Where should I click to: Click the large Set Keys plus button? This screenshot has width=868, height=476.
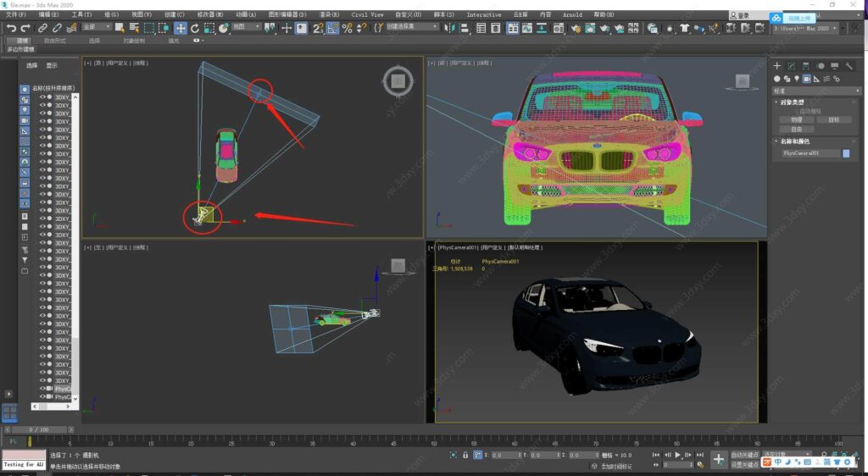pos(718,459)
